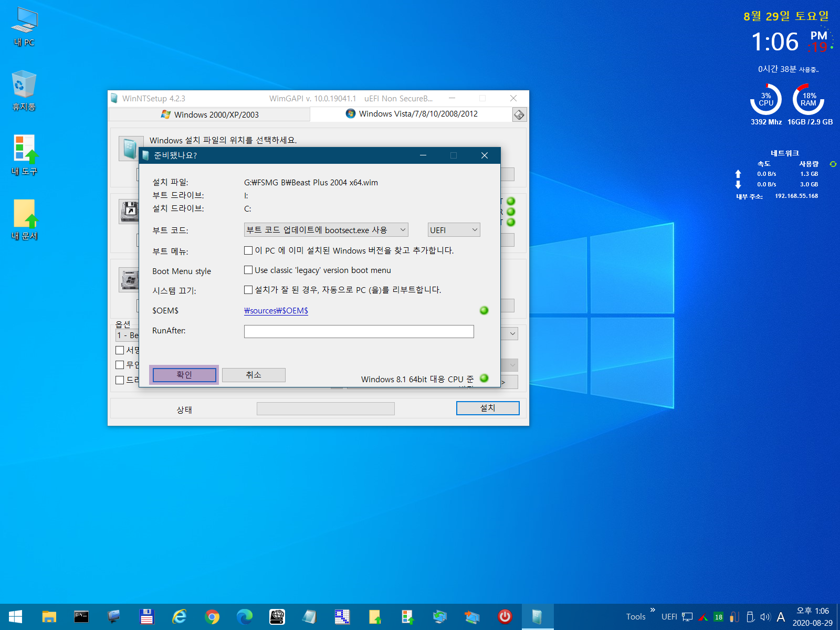Switch to Windows Vista/7/8/10/2008/2012 tab
This screenshot has width=840, height=630.
click(x=411, y=114)
